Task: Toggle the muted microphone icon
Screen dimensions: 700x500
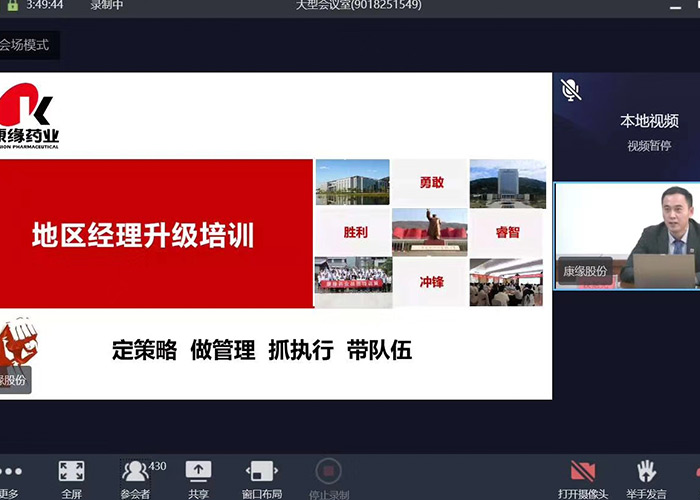Action: [x=571, y=90]
